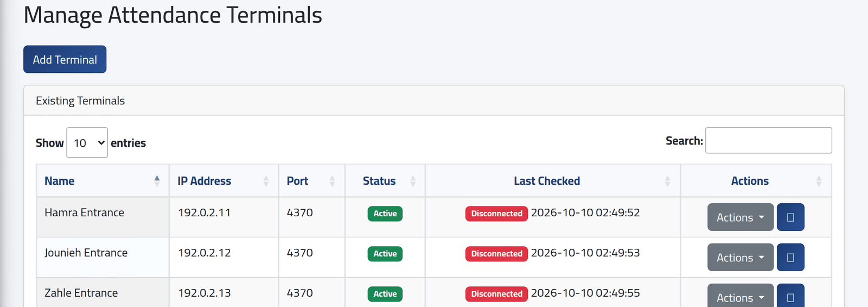
Task: Click the Search input field
Action: pyautogui.click(x=768, y=140)
